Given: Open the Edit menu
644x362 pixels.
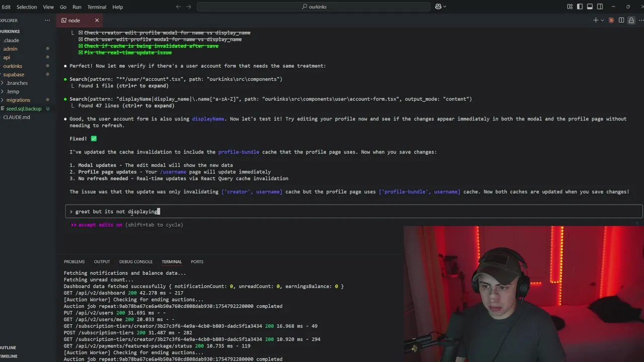Looking at the screenshot, I should 6,7.
